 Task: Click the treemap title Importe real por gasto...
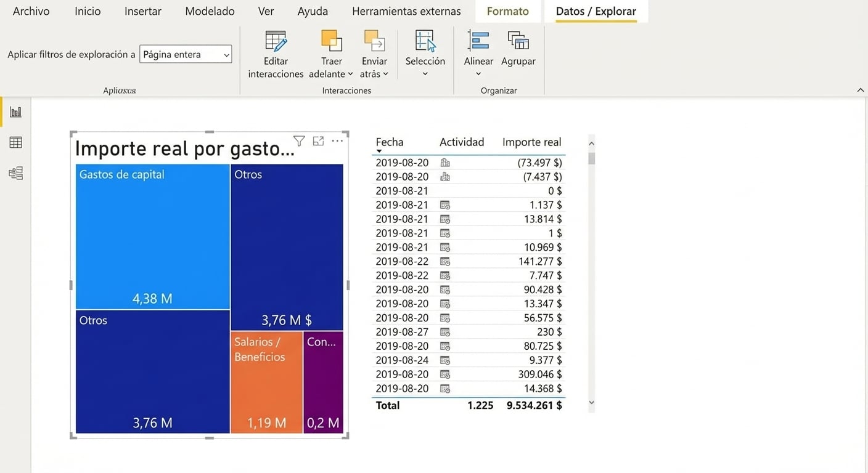click(x=184, y=148)
